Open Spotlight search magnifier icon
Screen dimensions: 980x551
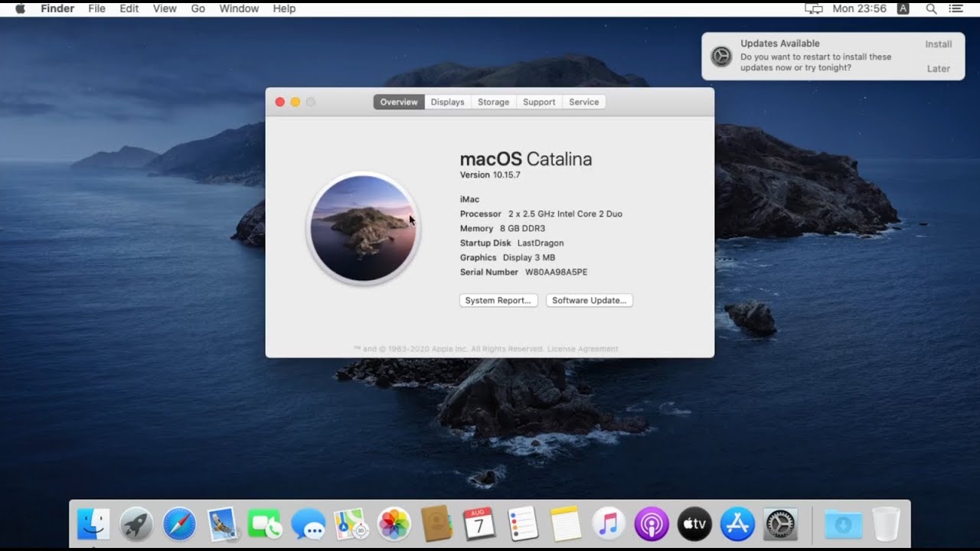pos(931,8)
